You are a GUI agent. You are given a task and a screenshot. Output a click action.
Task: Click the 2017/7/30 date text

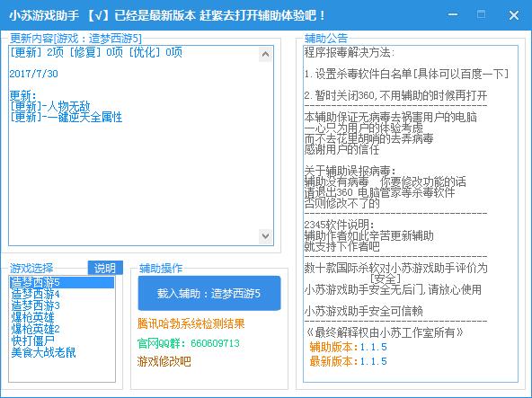(33, 74)
